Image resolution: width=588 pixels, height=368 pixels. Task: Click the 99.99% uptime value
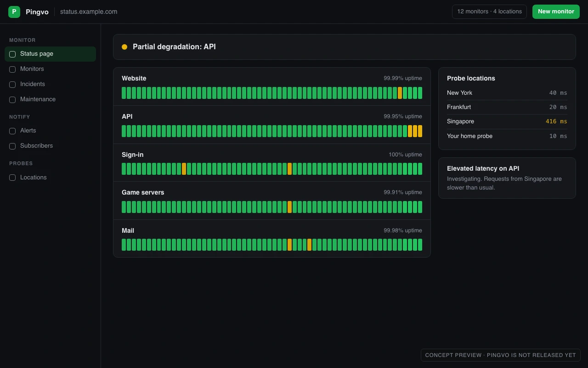(403, 78)
